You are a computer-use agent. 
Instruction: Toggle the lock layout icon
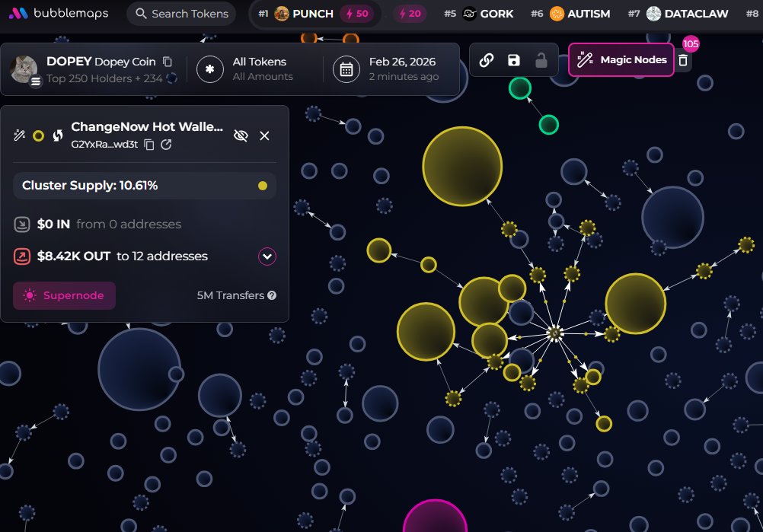[x=541, y=60]
